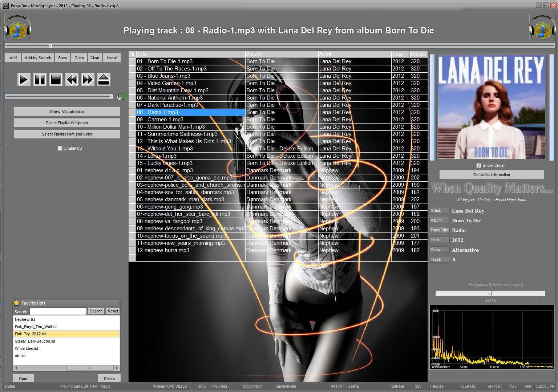Select track 03 - Blue Jeans-1.mp3
The height and width of the screenshot is (392, 558).
191,76
